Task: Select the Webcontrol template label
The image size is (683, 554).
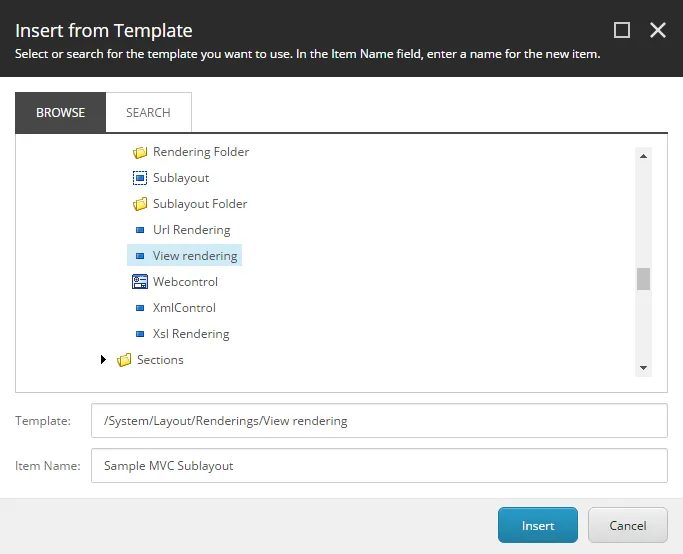Action: 185,282
